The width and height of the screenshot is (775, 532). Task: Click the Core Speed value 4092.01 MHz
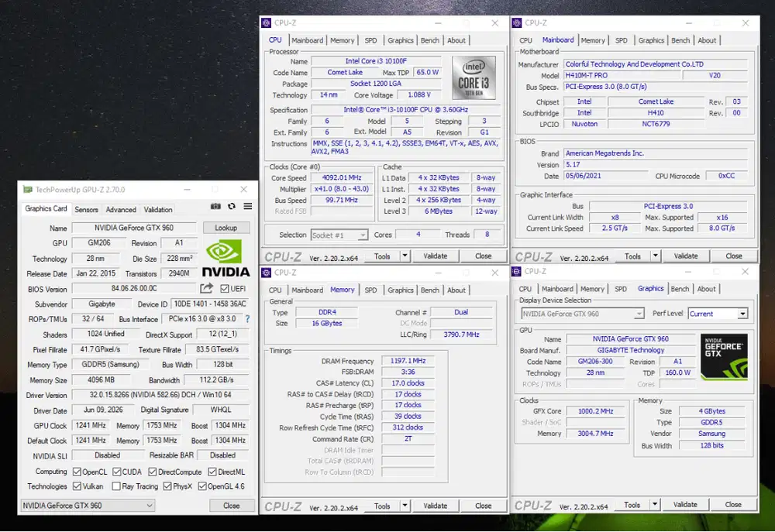[x=342, y=178]
